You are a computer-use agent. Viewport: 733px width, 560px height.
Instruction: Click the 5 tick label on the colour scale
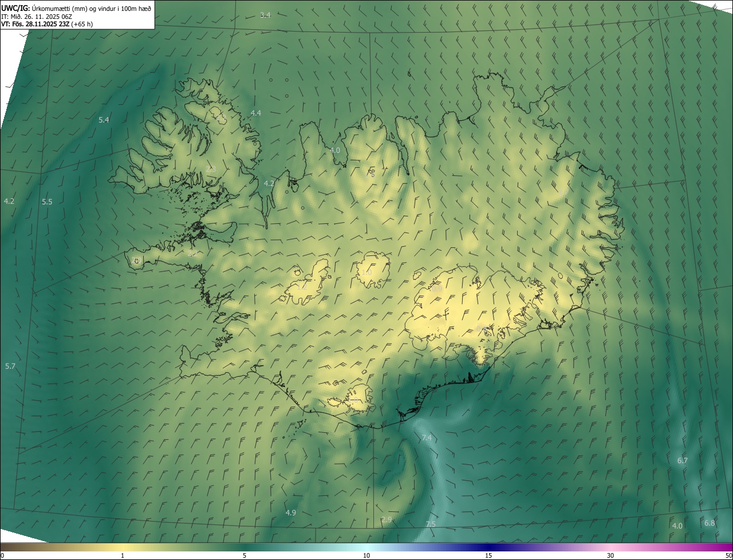coord(245,555)
